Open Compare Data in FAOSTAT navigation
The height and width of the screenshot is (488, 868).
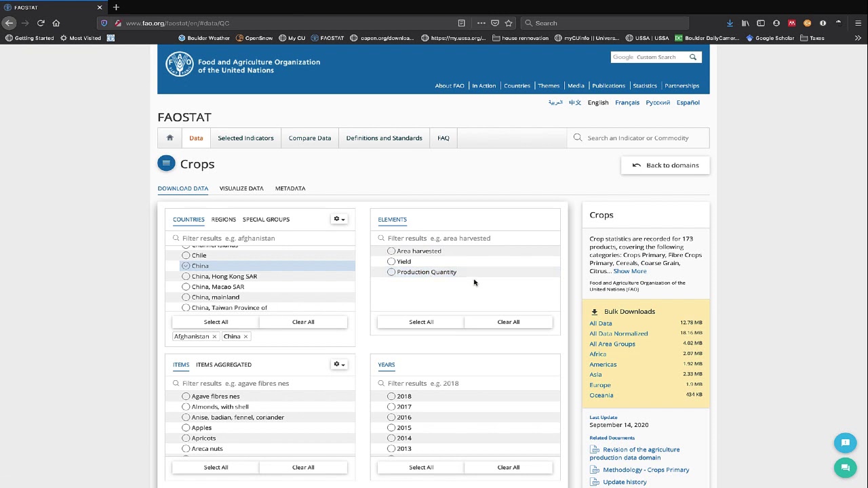[x=310, y=138]
